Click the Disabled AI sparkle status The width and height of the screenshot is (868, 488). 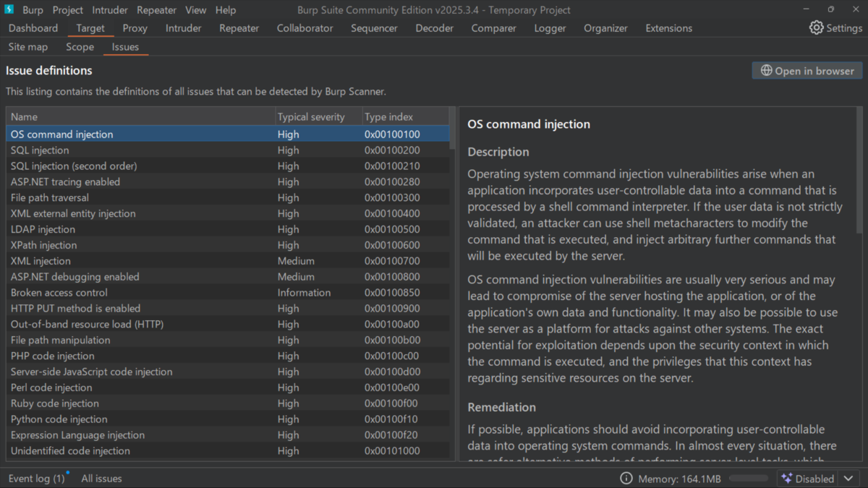[x=809, y=479]
